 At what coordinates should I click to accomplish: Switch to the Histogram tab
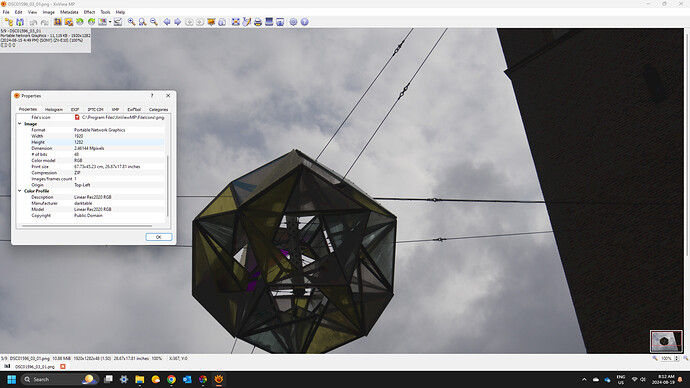tap(54, 110)
